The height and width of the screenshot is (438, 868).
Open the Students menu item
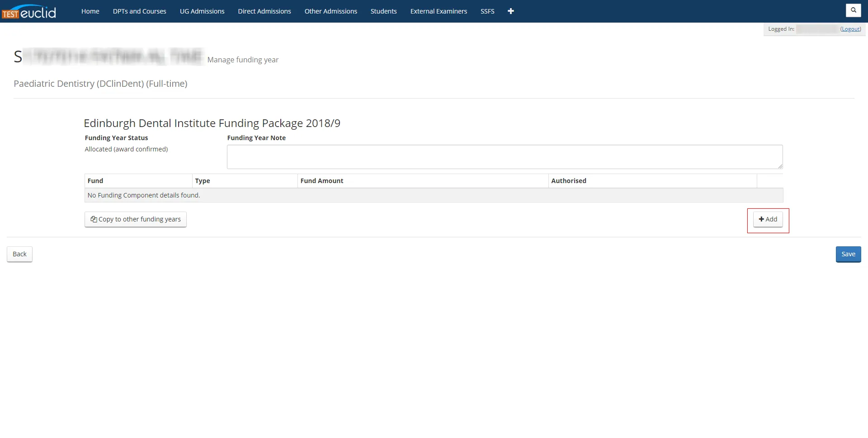tap(383, 11)
